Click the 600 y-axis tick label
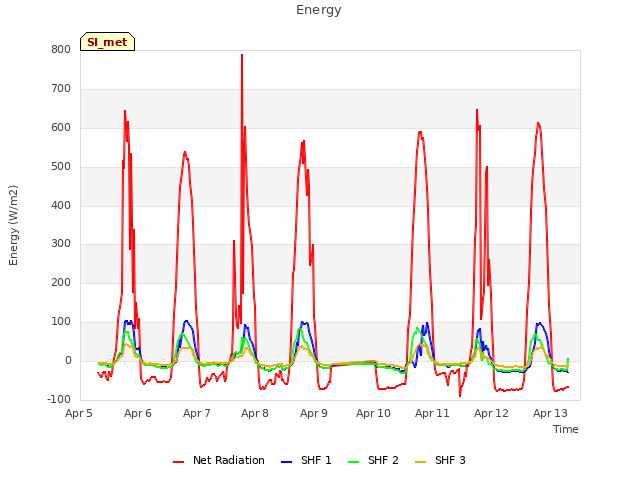The image size is (640, 480). (61, 128)
